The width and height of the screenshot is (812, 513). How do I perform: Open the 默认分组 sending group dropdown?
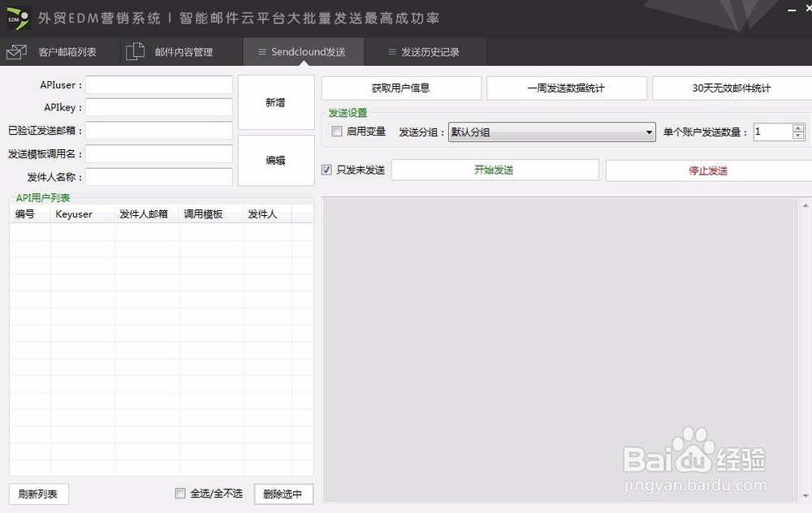click(x=649, y=131)
